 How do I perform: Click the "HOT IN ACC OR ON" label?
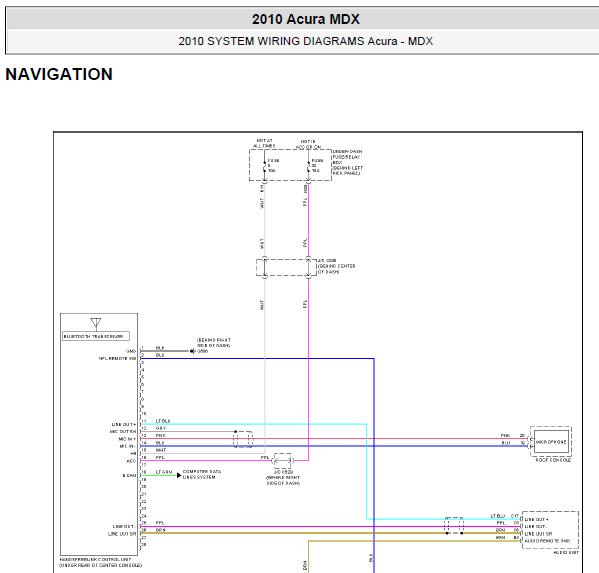pos(308,144)
